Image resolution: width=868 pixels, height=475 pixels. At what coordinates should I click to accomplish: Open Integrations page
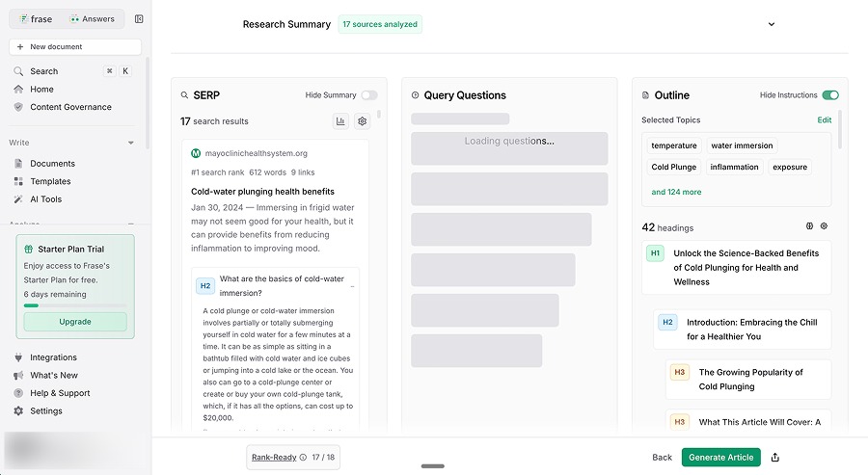coord(53,357)
